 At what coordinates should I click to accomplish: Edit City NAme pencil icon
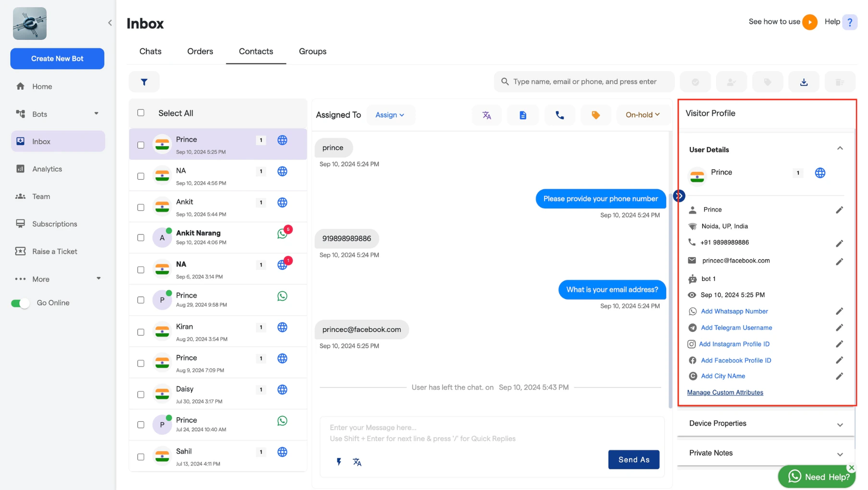(839, 376)
